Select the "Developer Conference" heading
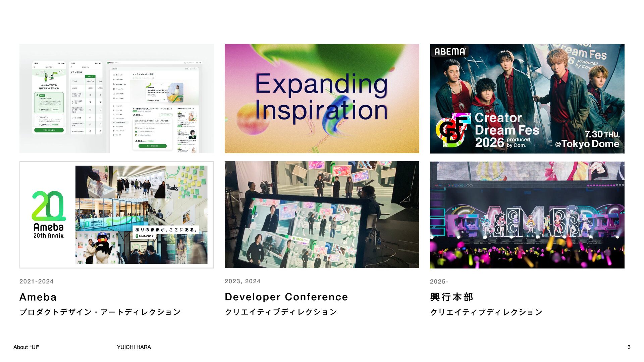Screen dimensions: 644x362 286,297
